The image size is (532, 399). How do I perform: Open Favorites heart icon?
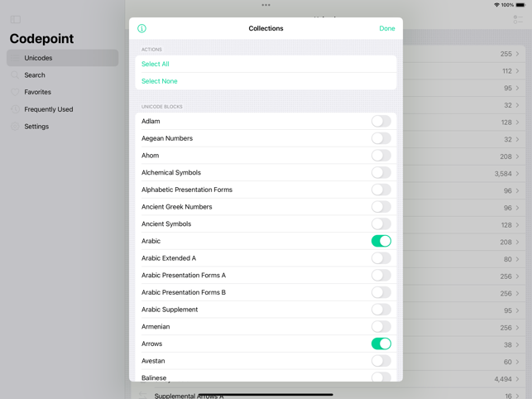15,92
